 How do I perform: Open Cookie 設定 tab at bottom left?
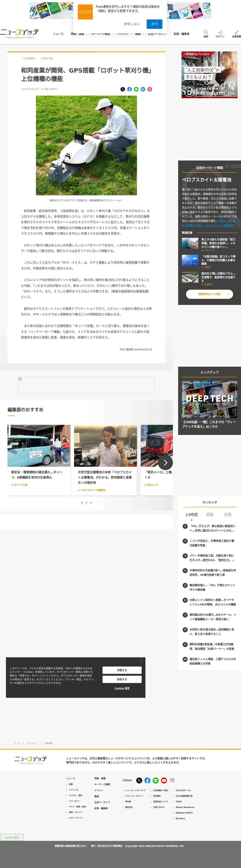tap(12, 837)
